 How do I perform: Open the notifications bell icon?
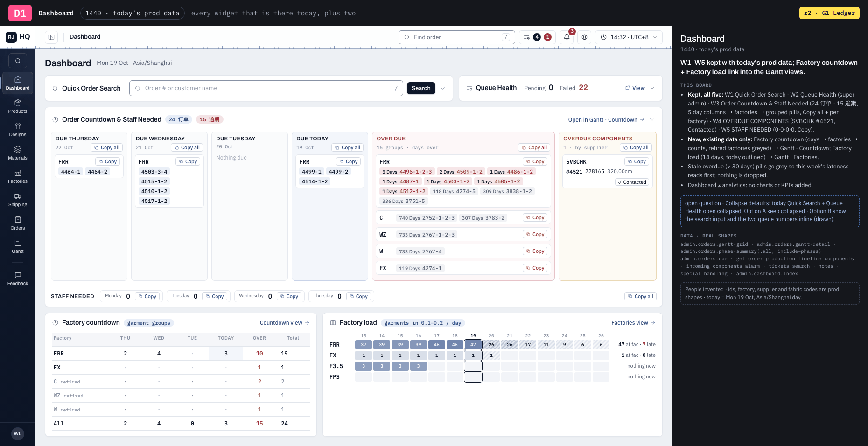click(567, 37)
